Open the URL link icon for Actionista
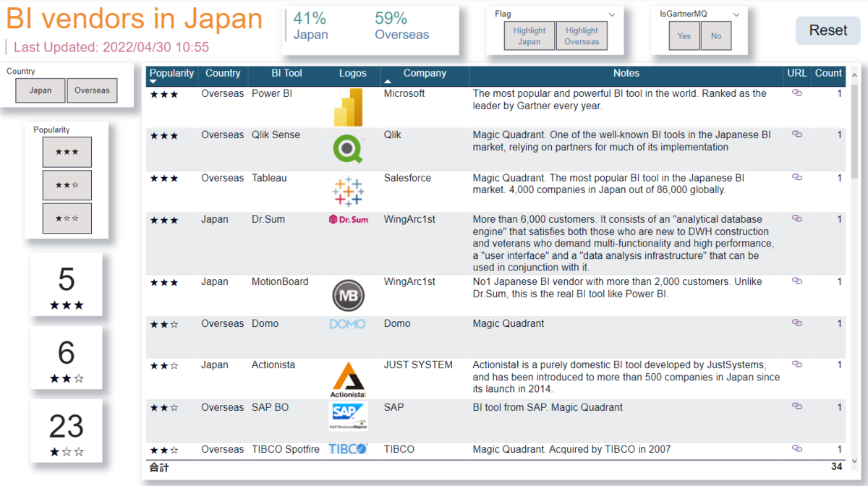 (x=797, y=364)
